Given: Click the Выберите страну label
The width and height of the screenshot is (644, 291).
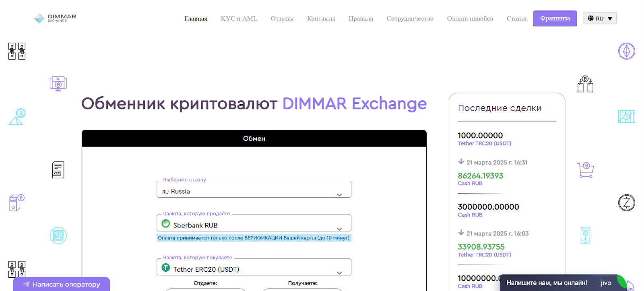Looking at the screenshot, I should (184, 180).
